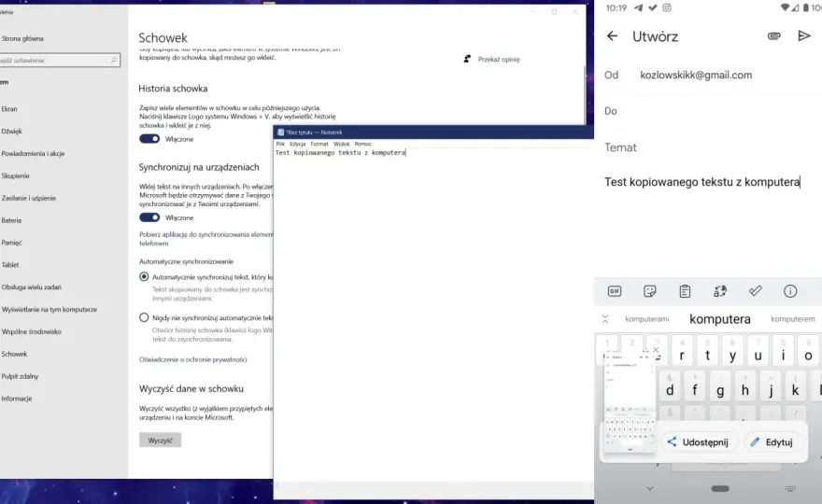Tap the 'h' key on keyboard
The width and height of the screenshot is (822, 504).
click(745, 386)
